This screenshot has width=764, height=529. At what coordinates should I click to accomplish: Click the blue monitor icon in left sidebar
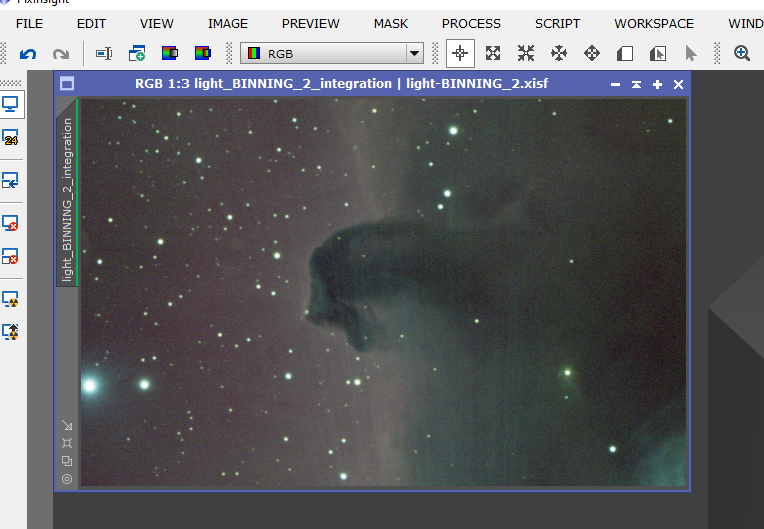click(11, 104)
